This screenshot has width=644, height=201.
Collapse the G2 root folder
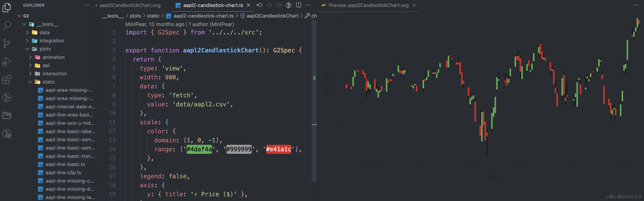coord(19,16)
